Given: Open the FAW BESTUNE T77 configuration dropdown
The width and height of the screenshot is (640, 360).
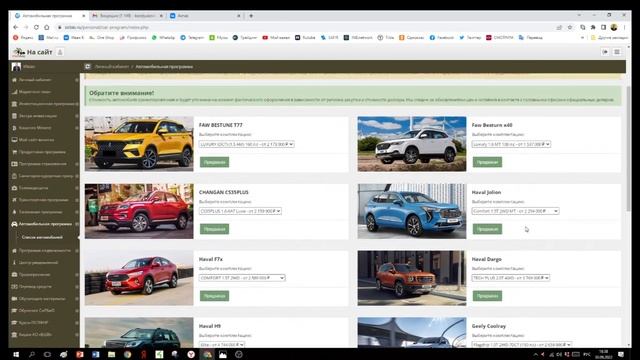Looking at the screenshot, I should (247, 144).
